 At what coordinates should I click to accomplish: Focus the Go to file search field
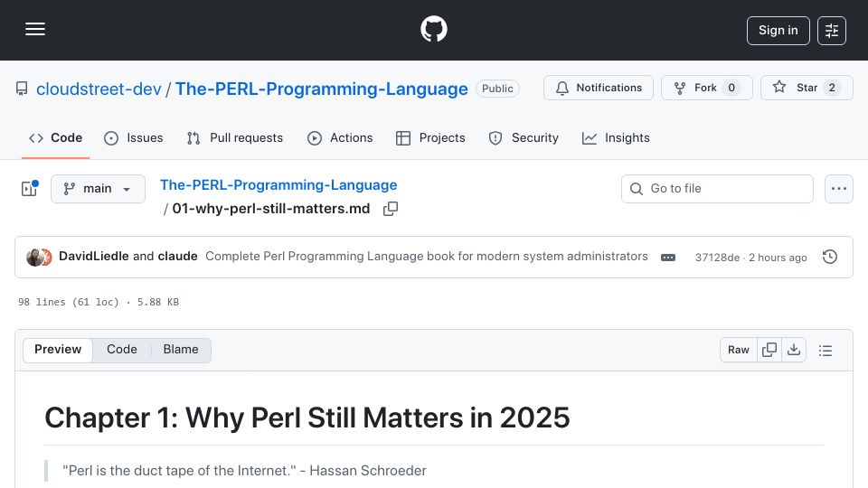click(717, 189)
